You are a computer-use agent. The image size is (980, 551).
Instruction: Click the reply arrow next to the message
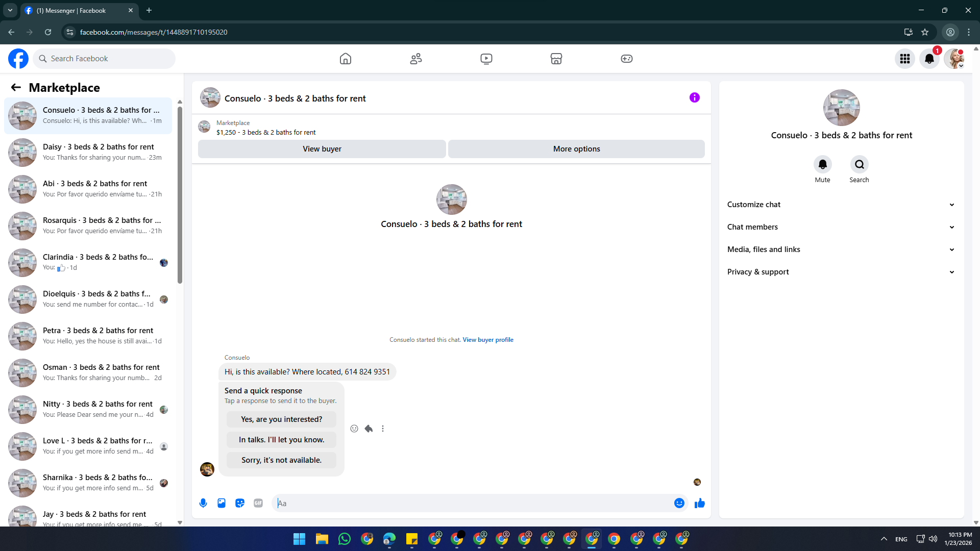369,429
